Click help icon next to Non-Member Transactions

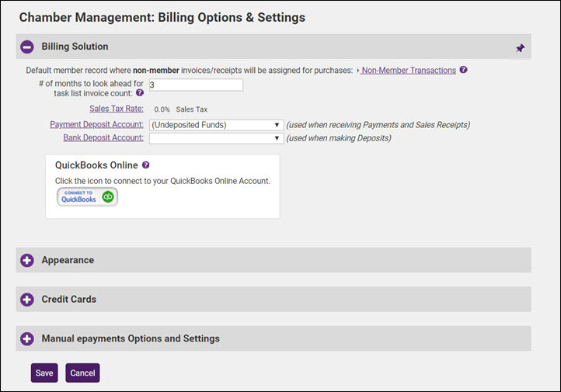click(463, 70)
